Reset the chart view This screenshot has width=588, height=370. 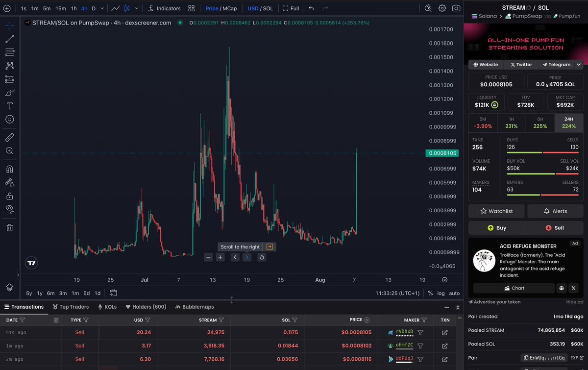pos(262,257)
